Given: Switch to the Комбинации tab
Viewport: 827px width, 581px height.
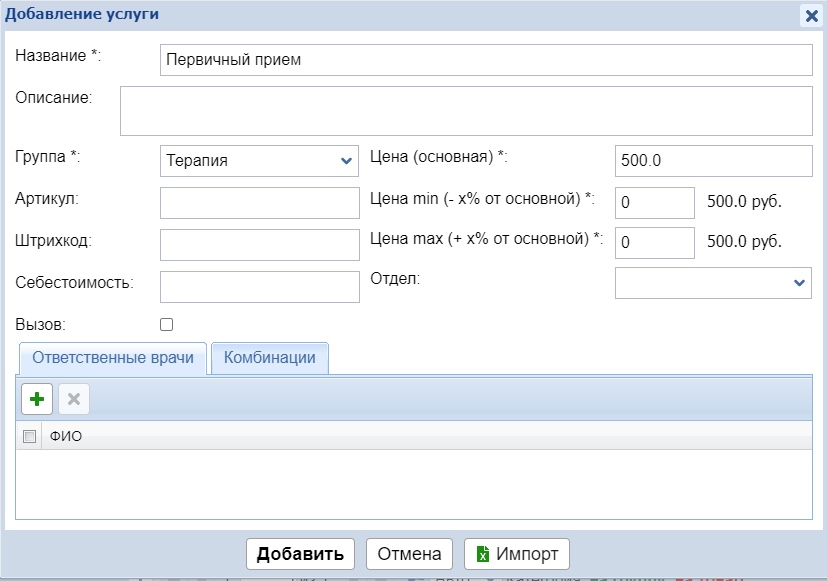Looking at the screenshot, I should click(270, 358).
